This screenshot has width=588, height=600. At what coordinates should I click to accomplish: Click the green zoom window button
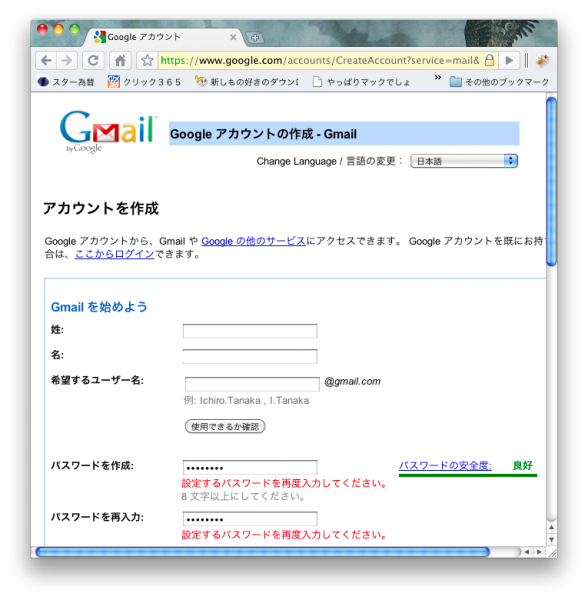coord(75,29)
